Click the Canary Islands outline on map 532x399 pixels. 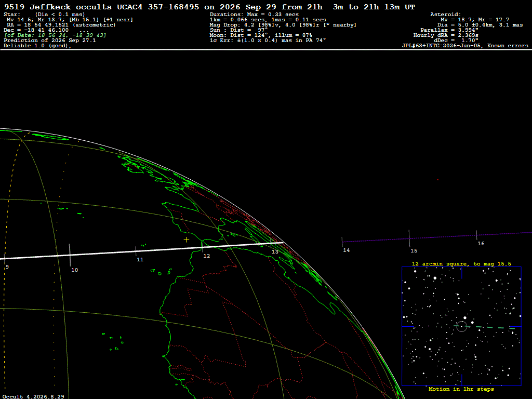(162, 271)
